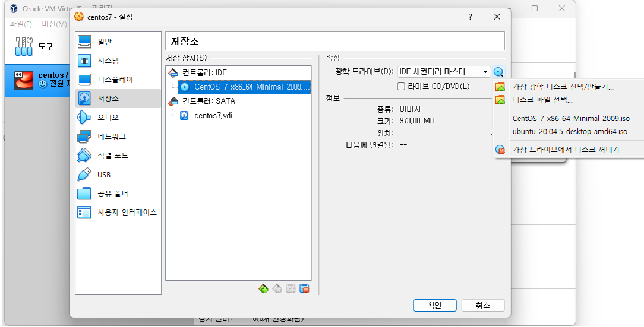The height and width of the screenshot is (327, 644).
Task: Maximize the VirtualBox Manager window
Action: (x=534, y=8)
